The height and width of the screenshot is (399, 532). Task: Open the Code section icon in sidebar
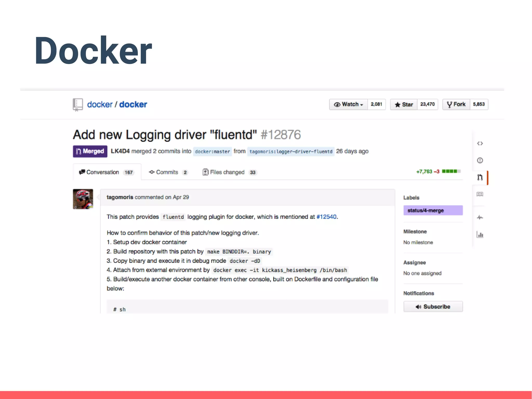click(x=480, y=143)
